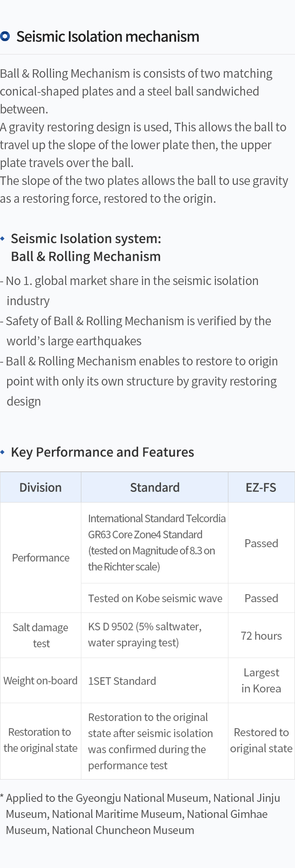Click the EZ-FS column header
Screen dimensions: 295x868
(261, 487)
